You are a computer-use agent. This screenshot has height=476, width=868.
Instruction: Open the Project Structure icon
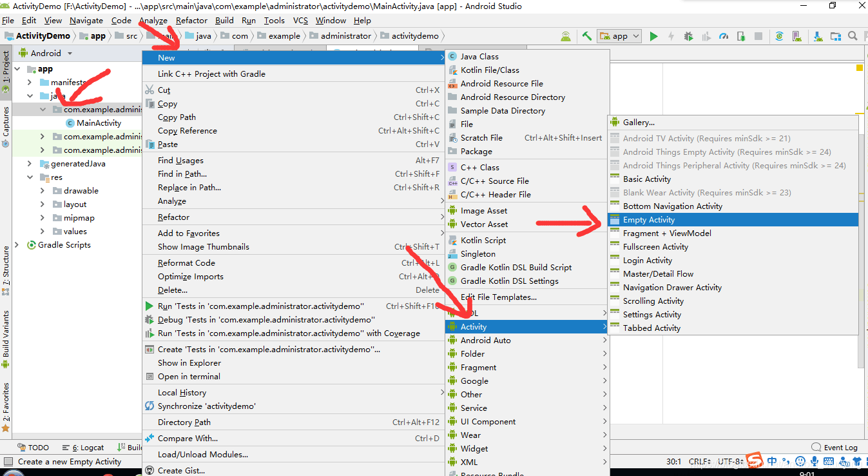(835, 36)
